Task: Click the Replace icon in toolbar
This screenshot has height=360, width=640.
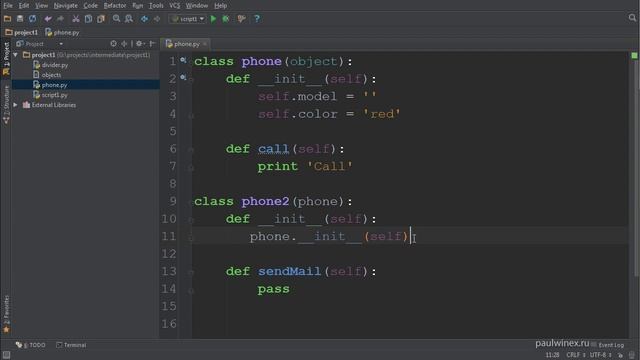Action: pyautogui.click(x=129, y=19)
